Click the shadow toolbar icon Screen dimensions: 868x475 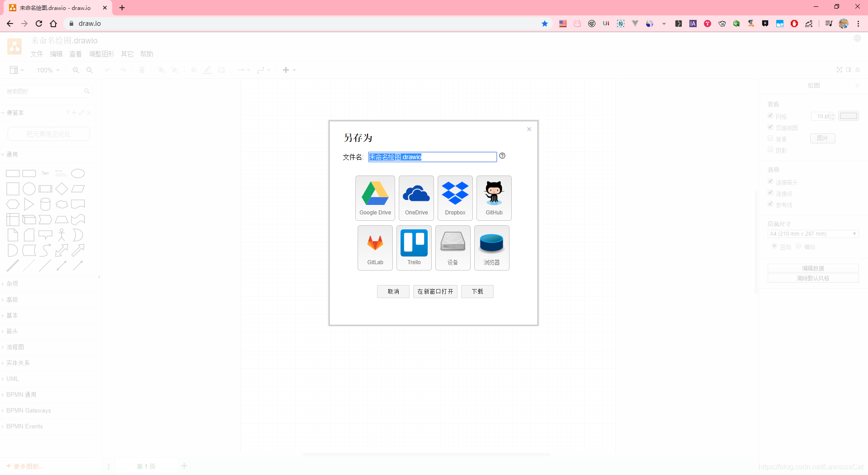[222, 70]
